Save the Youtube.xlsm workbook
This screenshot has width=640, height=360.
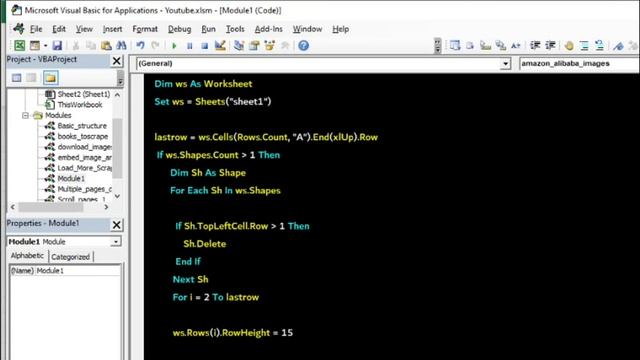coord(57,45)
